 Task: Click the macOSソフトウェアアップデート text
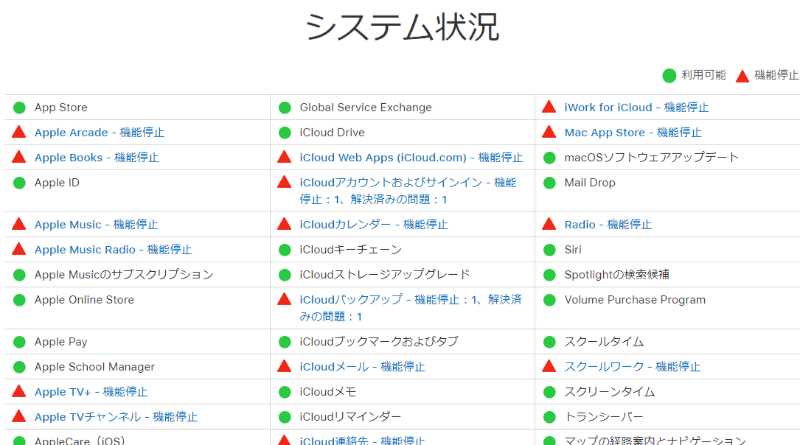[652, 158]
